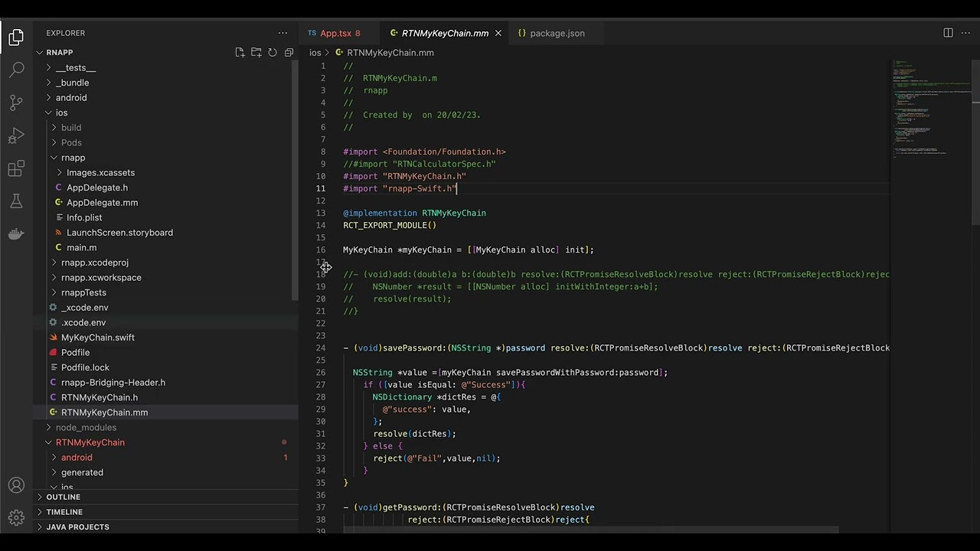Screen dimensions: 980x551
Task: Create a new folder in RNAPP explorer
Action: pos(256,52)
